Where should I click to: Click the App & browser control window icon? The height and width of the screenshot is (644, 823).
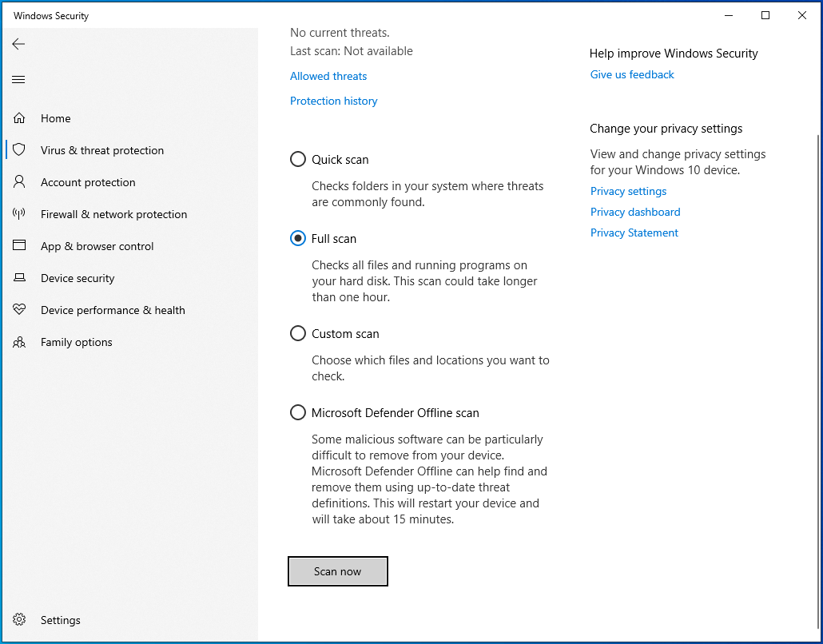(19, 246)
